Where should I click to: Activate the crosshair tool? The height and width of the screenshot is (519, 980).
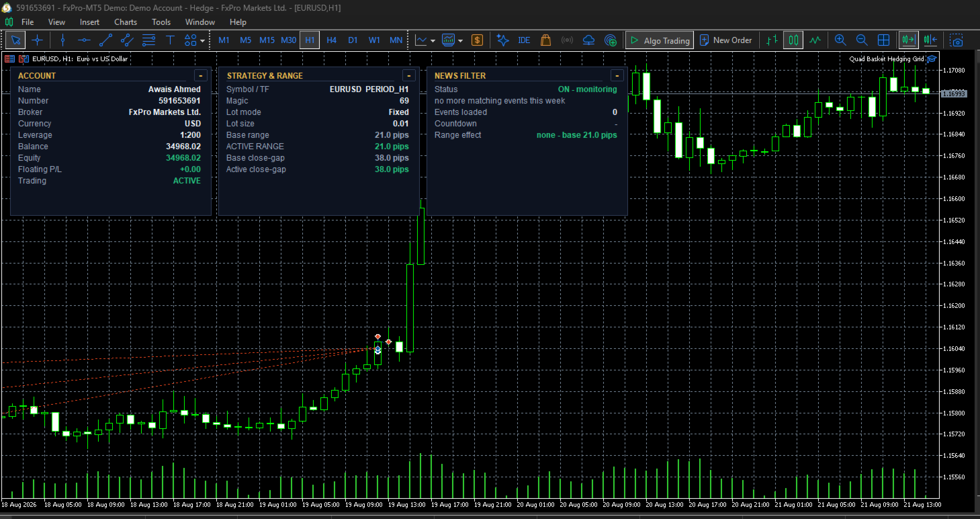[38, 40]
